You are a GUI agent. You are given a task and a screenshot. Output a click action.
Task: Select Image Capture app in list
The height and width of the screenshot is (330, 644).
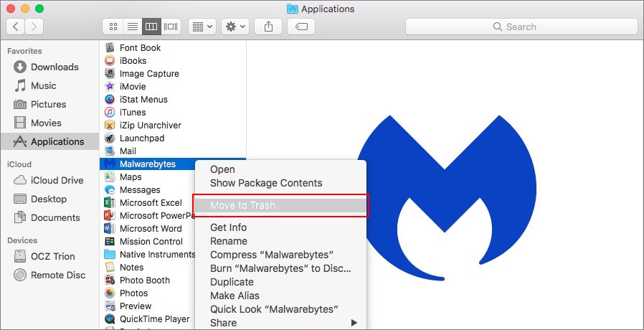tap(173, 74)
